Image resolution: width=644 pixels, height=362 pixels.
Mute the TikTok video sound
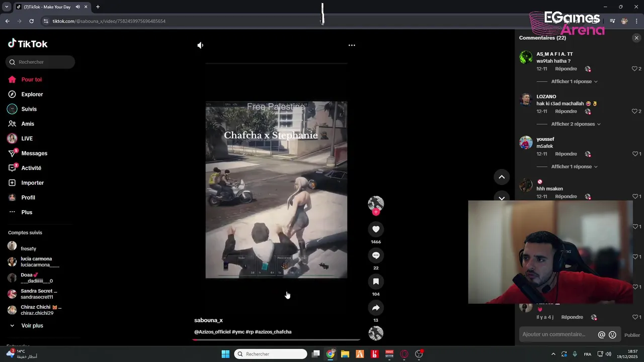200,45
